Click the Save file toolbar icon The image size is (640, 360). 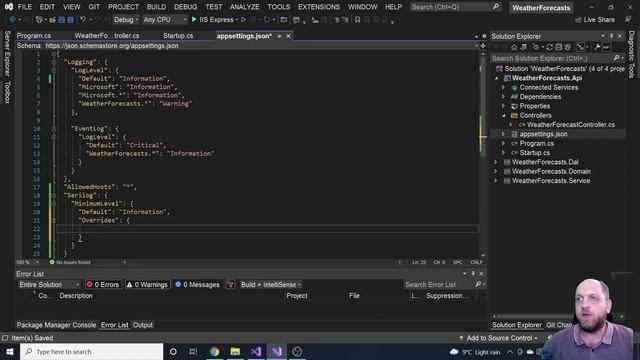pos(62,20)
